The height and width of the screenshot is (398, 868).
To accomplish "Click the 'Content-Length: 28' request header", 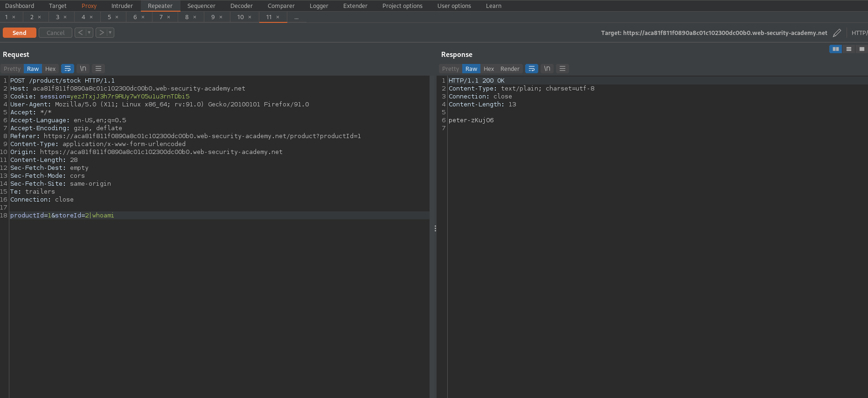I will pos(44,160).
